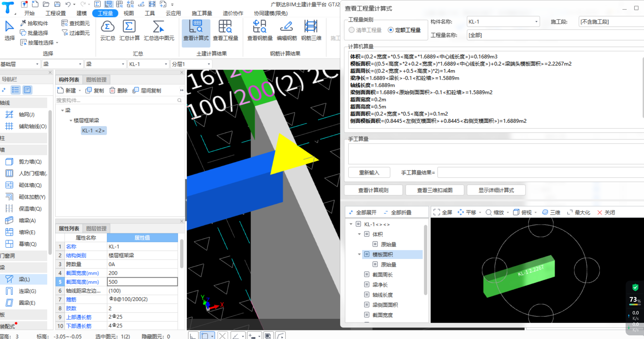Open the 工程设置 ribbon tab
Screen dimensions: 644x339
(56, 13)
